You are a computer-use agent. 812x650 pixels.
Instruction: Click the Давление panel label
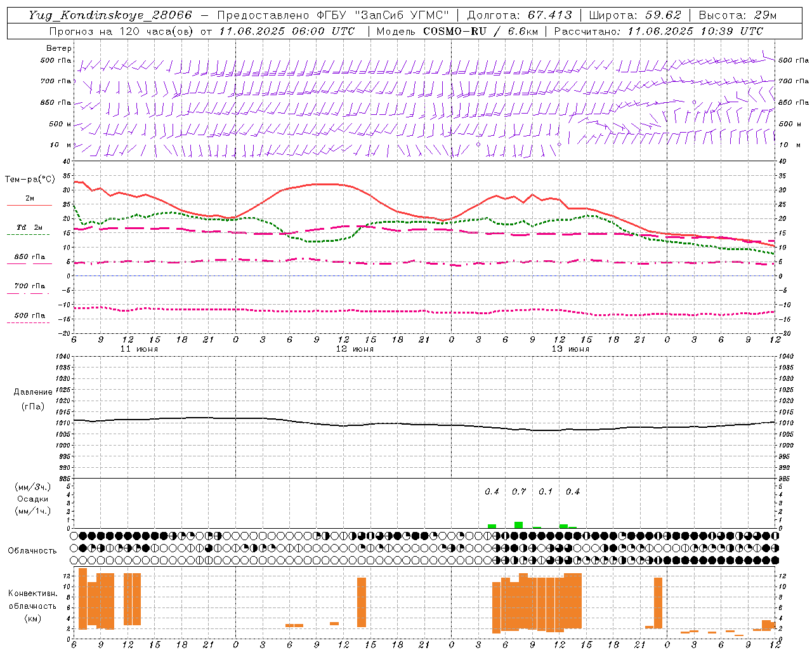tap(33, 392)
